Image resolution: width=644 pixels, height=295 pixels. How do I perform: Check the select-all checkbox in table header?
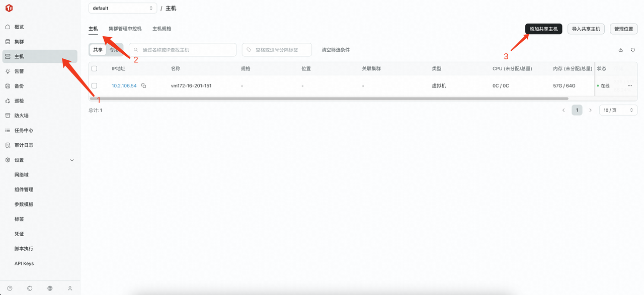click(x=94, y=68)
